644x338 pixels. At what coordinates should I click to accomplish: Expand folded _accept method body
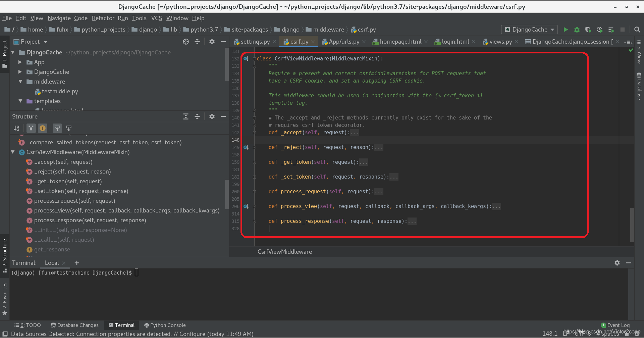click(355, 133)
